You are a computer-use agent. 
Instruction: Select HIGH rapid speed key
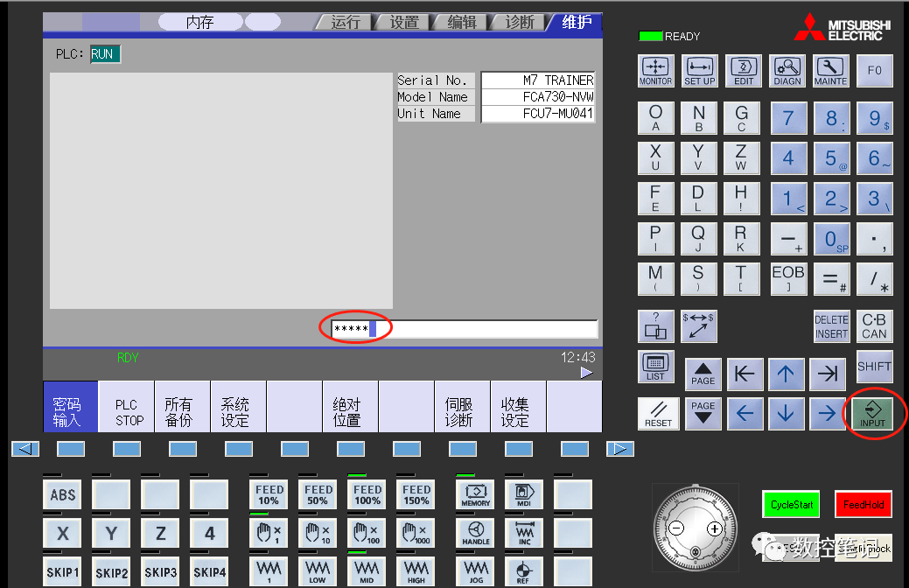click(416, 571)
